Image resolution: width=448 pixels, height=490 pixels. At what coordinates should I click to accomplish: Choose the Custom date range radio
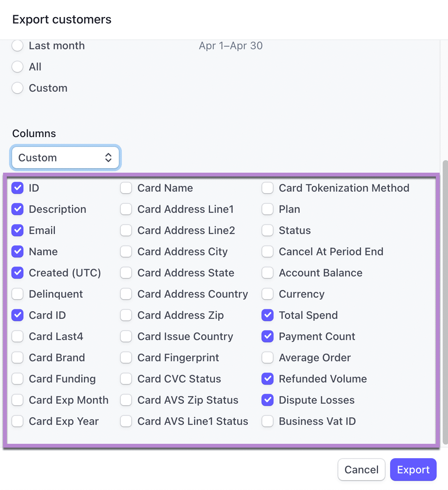(x=17, y=88)
